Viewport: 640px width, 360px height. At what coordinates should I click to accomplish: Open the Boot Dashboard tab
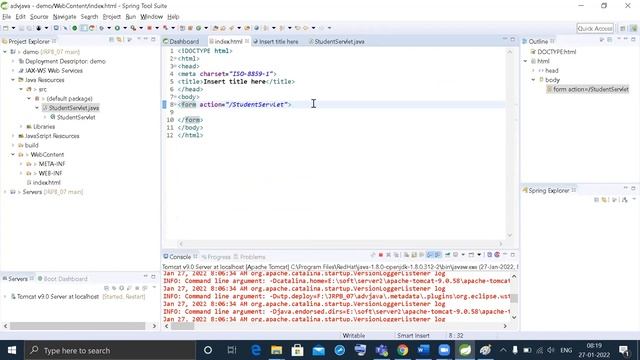pyautogui.click(x=62, y=279)
